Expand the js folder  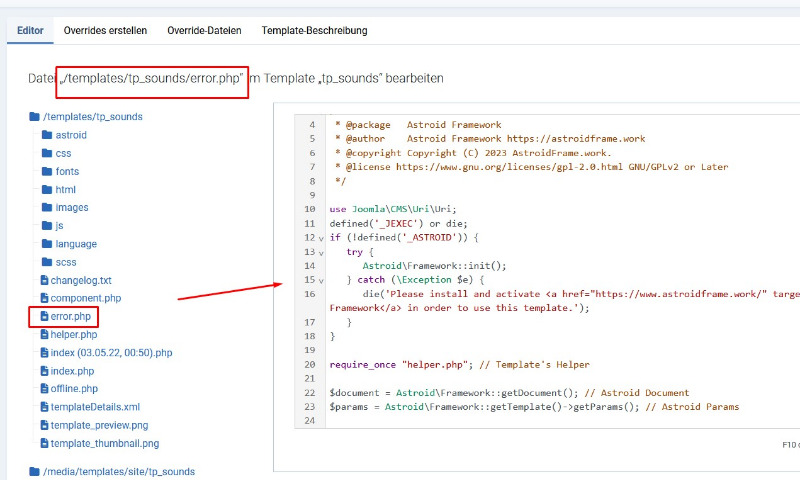point(59,225)
